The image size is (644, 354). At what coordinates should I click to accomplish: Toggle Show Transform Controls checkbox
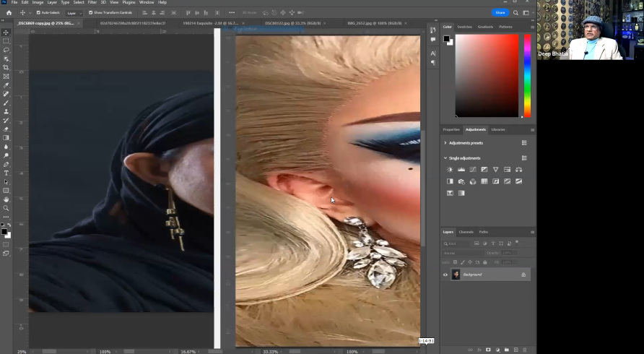91,13
